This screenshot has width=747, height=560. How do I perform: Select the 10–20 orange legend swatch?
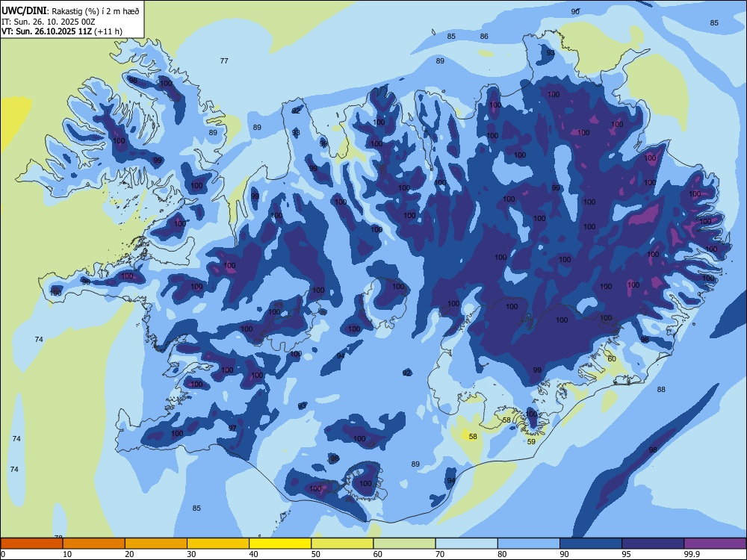click(94, 544)
